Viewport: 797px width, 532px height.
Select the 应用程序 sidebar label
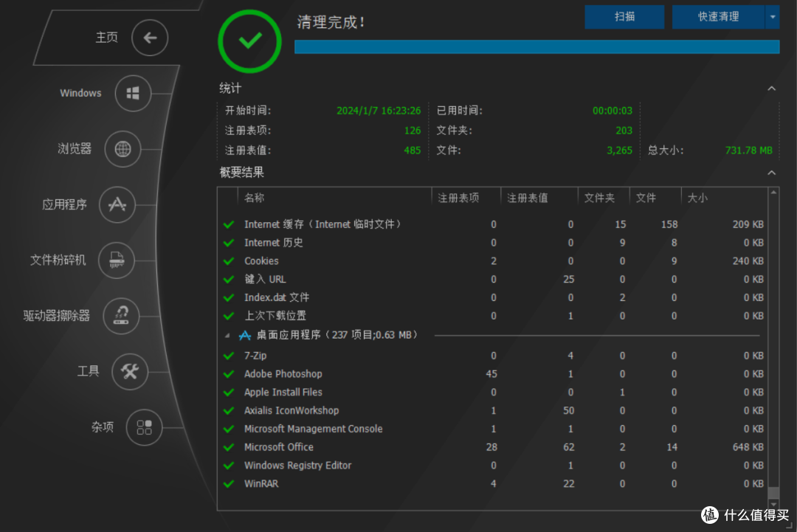(64, 205)
